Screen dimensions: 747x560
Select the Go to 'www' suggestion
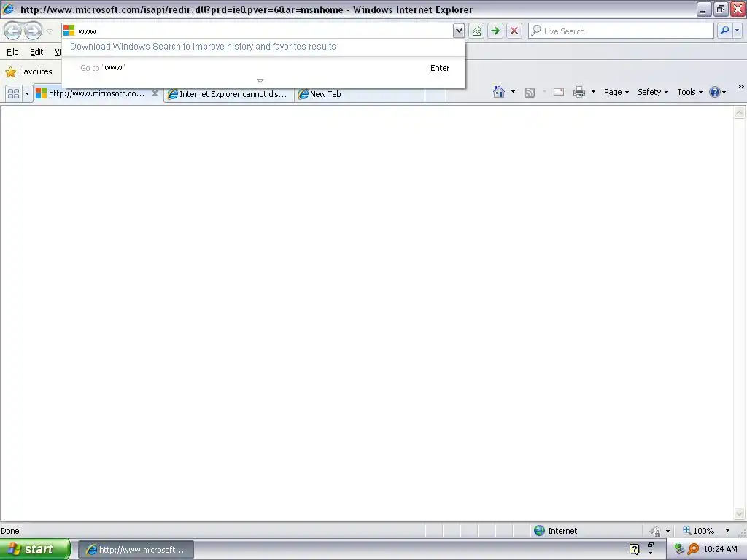[263, 68]
